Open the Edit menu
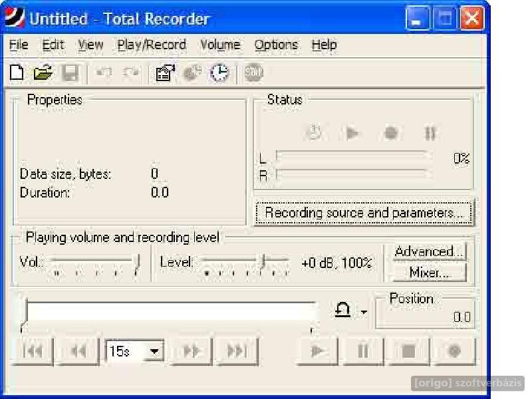 click(x=53, y=45)
